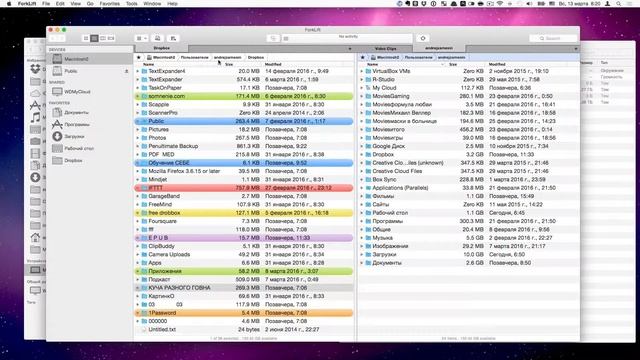Switch to icon view in toolbar
The height and width of the screenshot is (360, 640).
click(x=86, y=38)
